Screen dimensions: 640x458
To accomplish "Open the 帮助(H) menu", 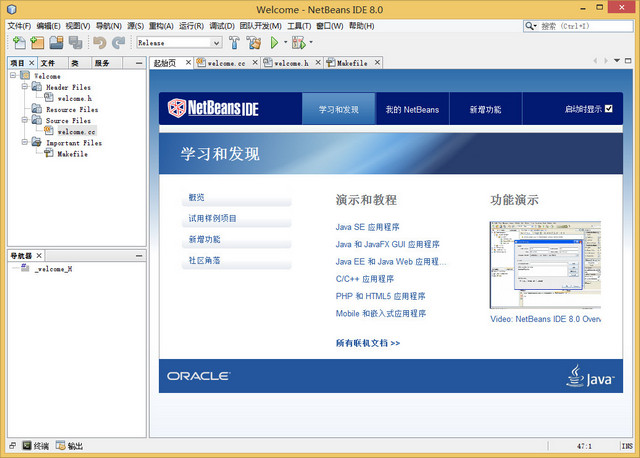I will [361, 26].
